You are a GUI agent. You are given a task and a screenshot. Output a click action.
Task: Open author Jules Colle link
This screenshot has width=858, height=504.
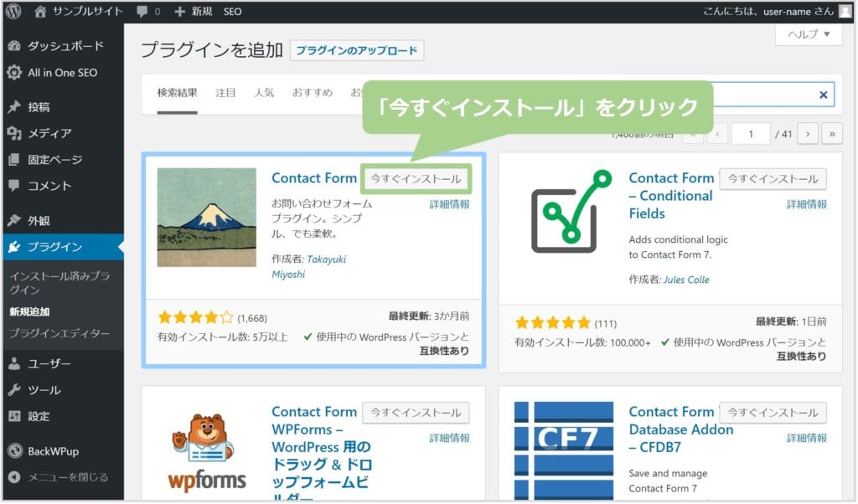[686, 280]
